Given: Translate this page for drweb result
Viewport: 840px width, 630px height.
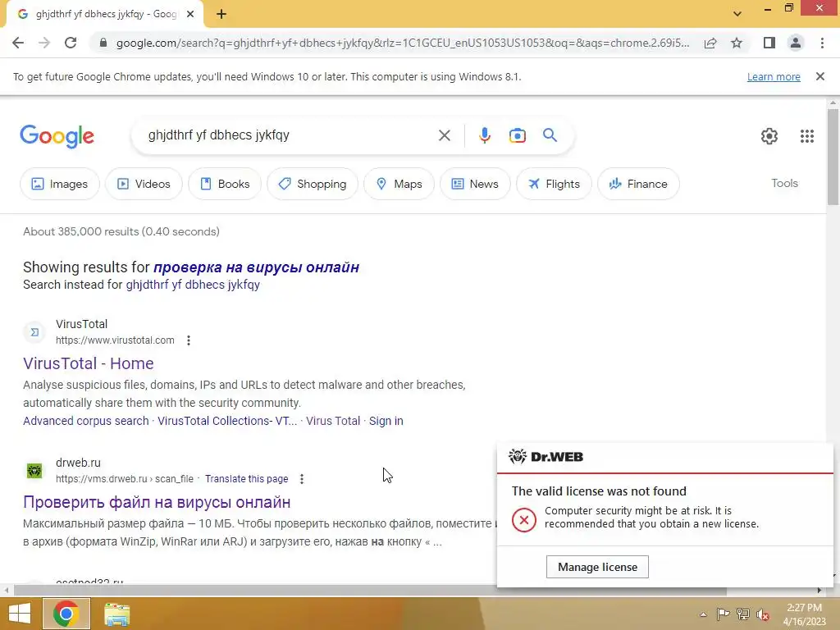Looking at the screenshot, I should (246, 478).
